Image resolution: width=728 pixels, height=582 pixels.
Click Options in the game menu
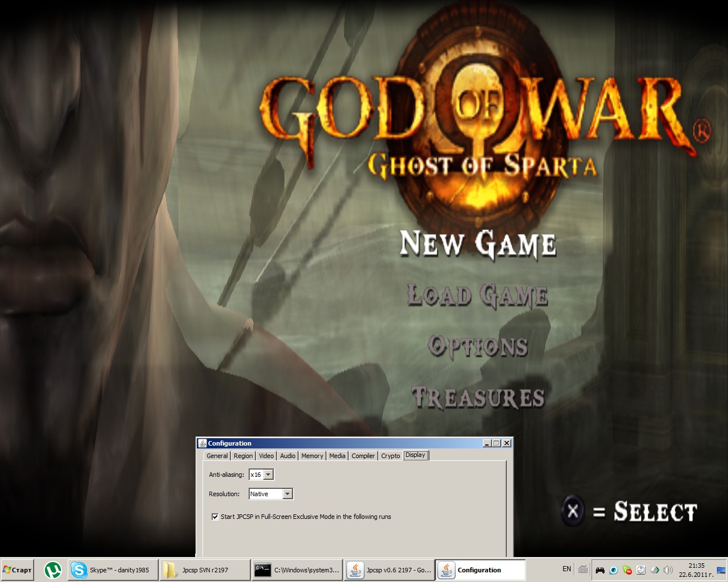pyautogui.click(x=478, y=346)
